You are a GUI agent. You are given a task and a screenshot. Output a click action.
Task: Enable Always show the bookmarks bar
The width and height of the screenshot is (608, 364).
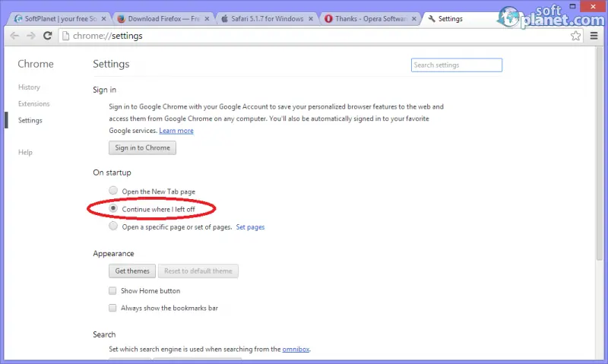112,308
